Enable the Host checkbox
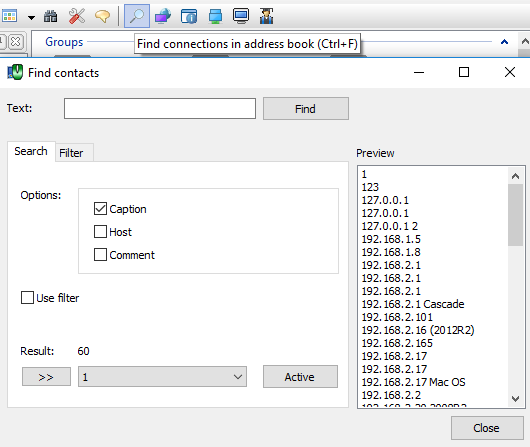 (x=100, y=232)
